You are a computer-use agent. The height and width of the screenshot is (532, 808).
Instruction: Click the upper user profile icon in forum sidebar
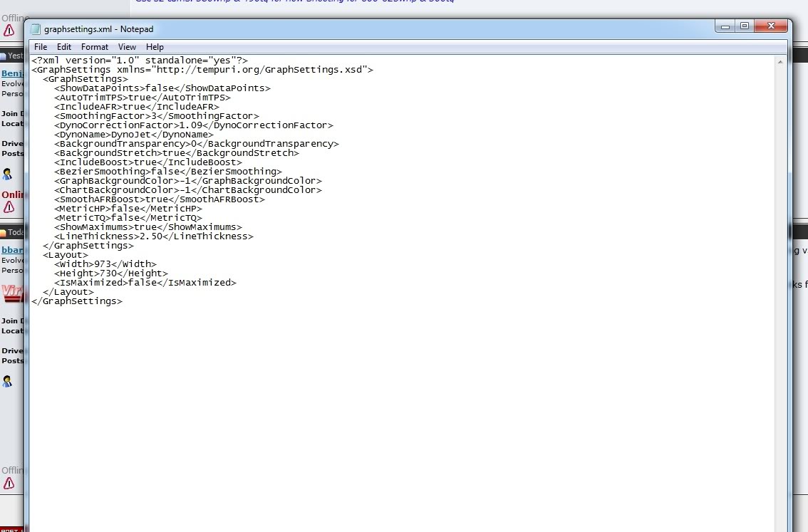point(7,174)
